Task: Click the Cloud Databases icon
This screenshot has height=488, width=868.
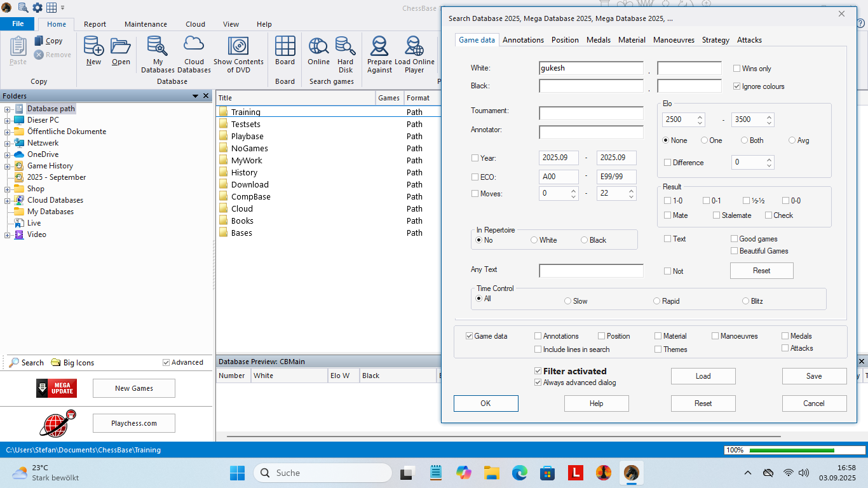Action: pos(194,54)
